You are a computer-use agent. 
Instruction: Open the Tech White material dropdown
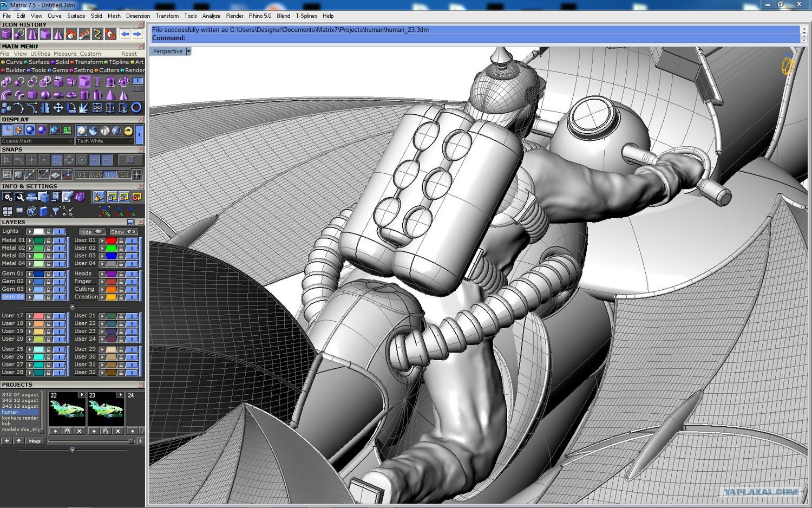click(x=104, y=141)
